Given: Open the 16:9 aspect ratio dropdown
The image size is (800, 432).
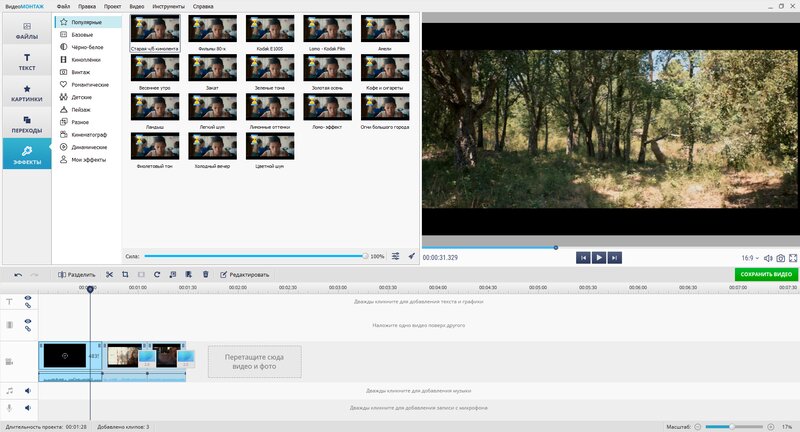Looking at the screenshot, I should pos(750,258).
